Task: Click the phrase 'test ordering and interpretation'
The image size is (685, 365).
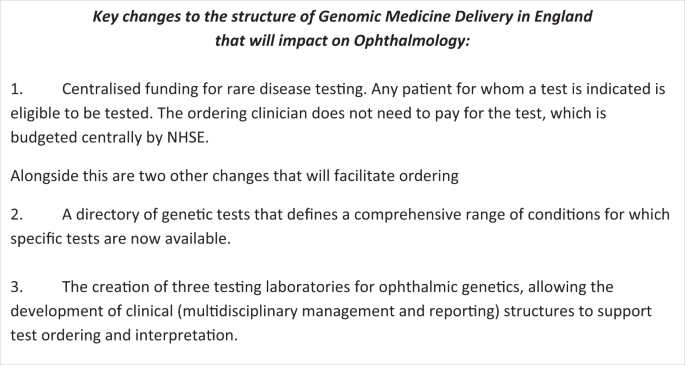Action: pos(122,335)
